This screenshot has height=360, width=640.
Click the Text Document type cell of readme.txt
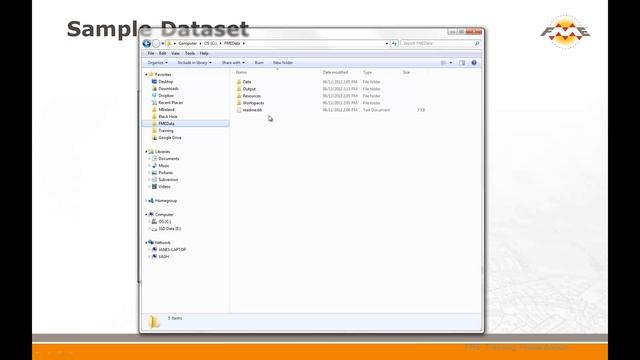click(x=376, y=110)
